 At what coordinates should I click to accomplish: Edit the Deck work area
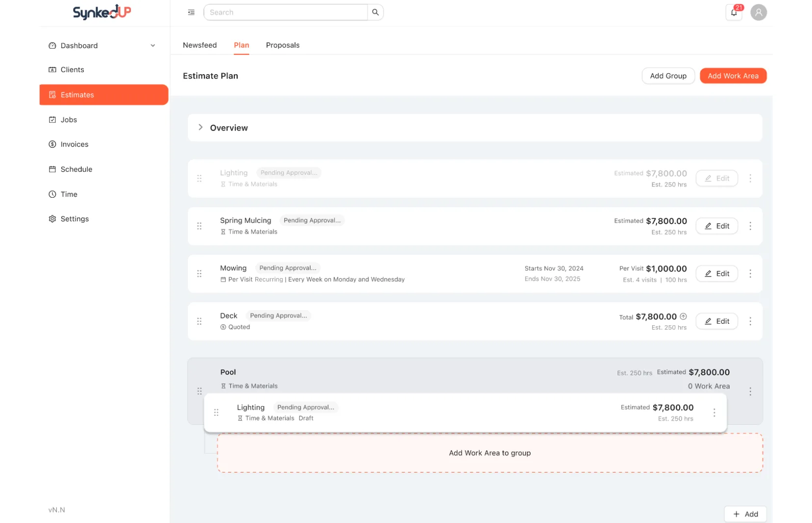coord(716,321)
